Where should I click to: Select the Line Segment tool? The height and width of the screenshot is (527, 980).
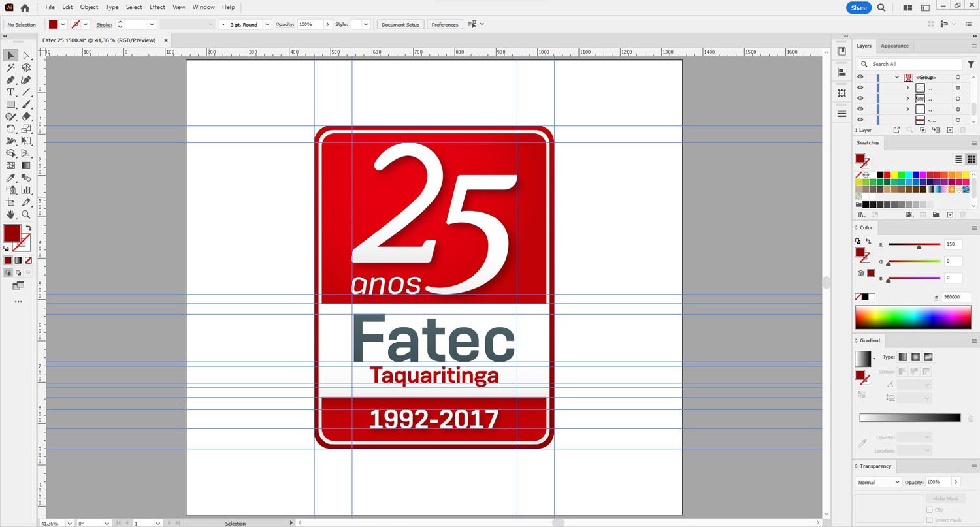pyautogui.click(x=26, y=92)
